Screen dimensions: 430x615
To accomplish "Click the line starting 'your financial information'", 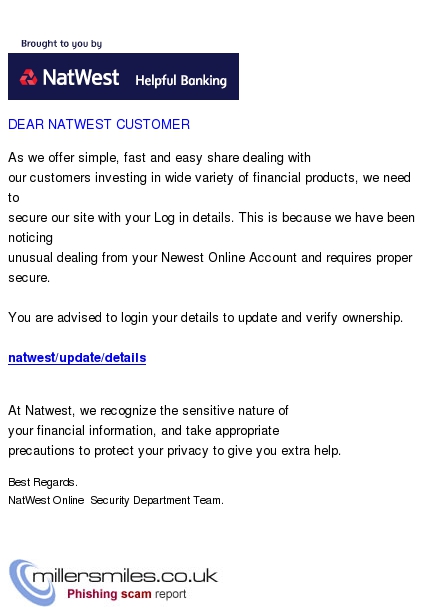I will point(144,431).
